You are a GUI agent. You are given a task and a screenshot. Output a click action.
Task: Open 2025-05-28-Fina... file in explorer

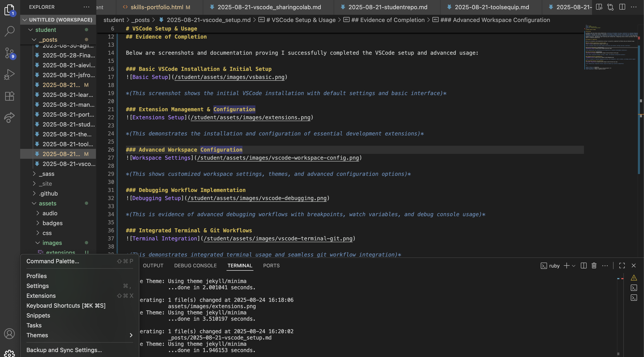point(58,55)
